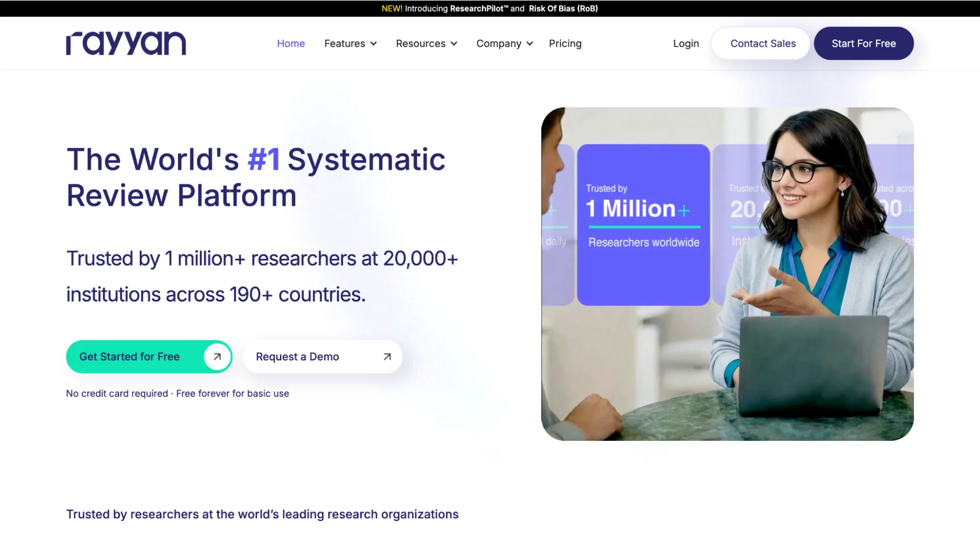Click the 'NEW!' label in top banner

coord(392,8)
